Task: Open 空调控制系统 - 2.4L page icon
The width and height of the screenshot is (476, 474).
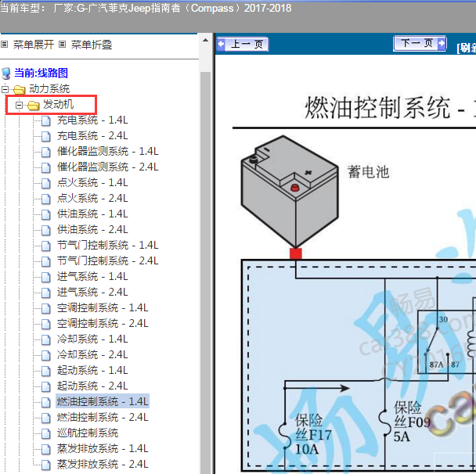Action: coord(46,324)
